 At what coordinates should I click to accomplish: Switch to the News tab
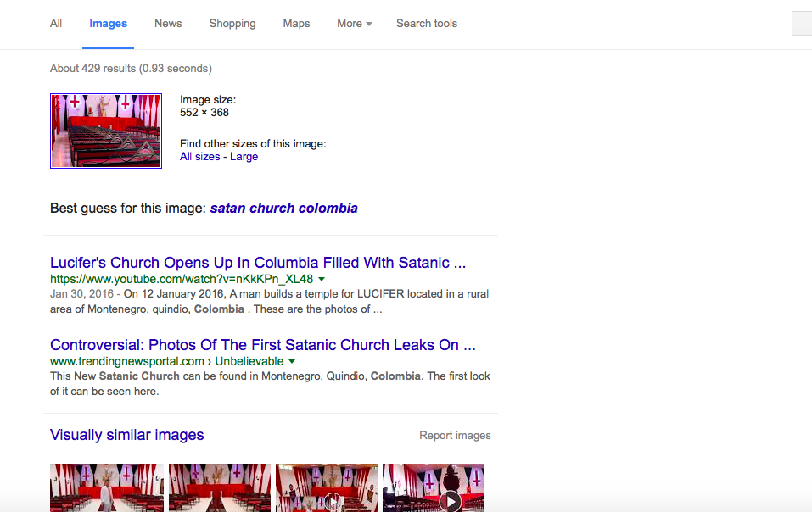click(168, 24)
